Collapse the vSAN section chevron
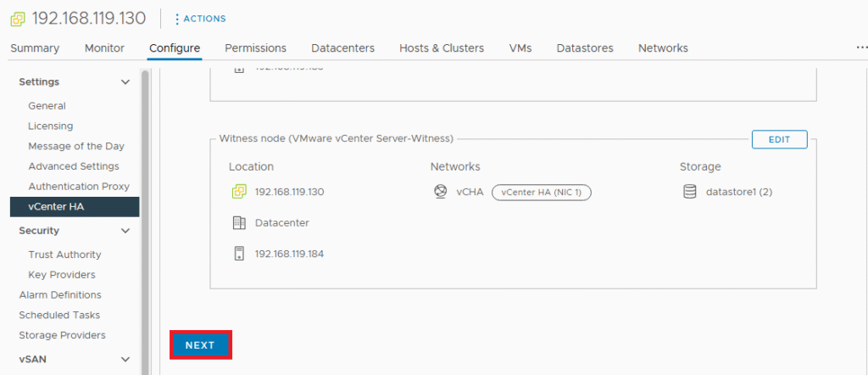868x375 pixels. [x=125, y=360]
